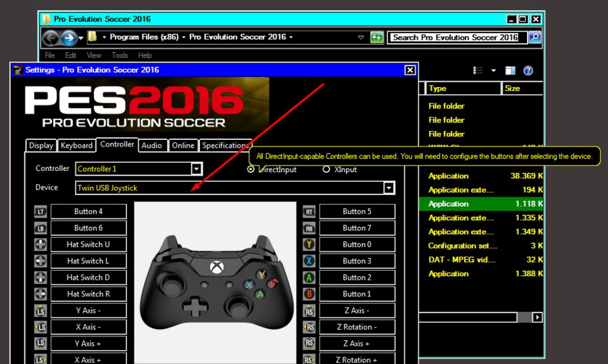The width and height of the screenshot is (608, 364).
Task: Click the RB bumper icon
Action: tap(309, 228)
